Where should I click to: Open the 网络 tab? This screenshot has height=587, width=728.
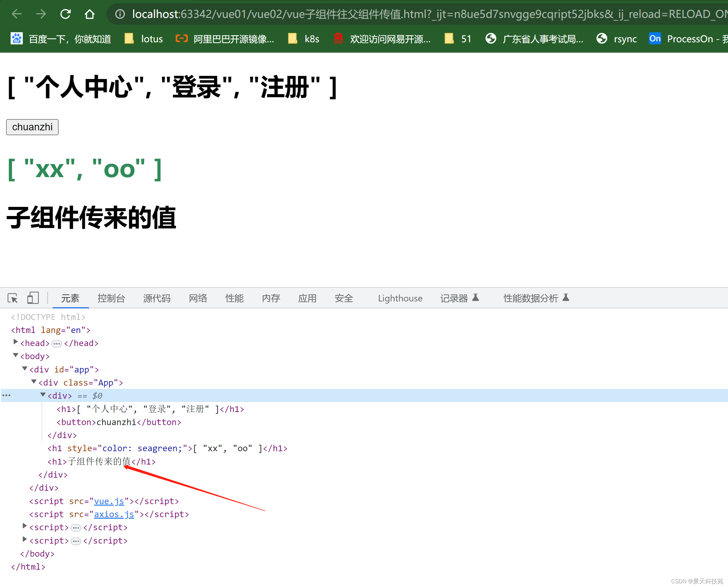(198, 298)
